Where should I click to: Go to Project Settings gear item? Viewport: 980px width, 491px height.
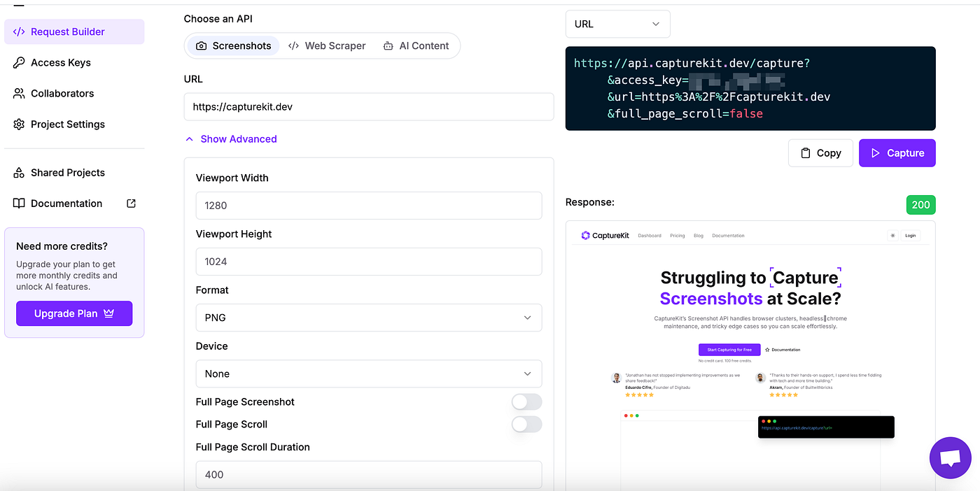coord(67,124)
